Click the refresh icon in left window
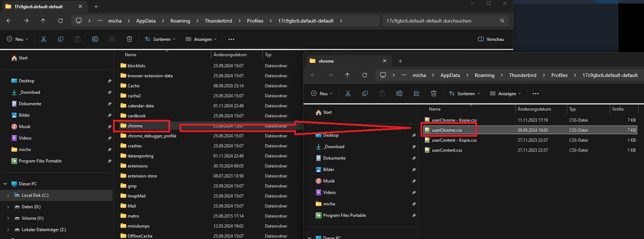The image size is (644, 239). pos(60,21)
